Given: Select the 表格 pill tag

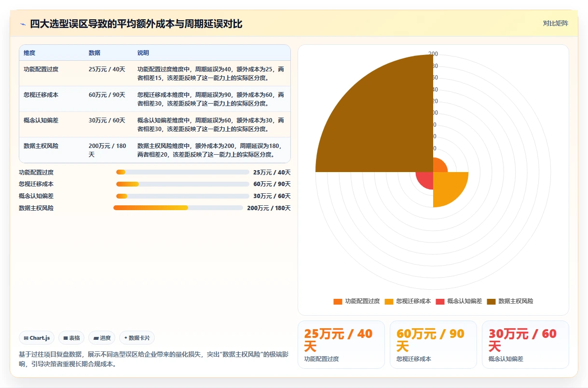Looking at the screenshot, I should point(71,338).
